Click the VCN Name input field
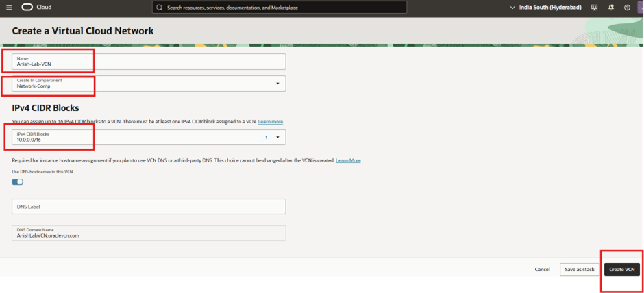Image resolution: width=644 pixels, height=293 pixels. point(149,62)
